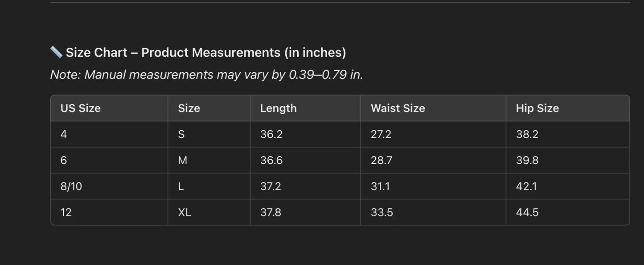644x265 pixels.
Task: Click the Waist Size column header
Action: coord(398,108)
